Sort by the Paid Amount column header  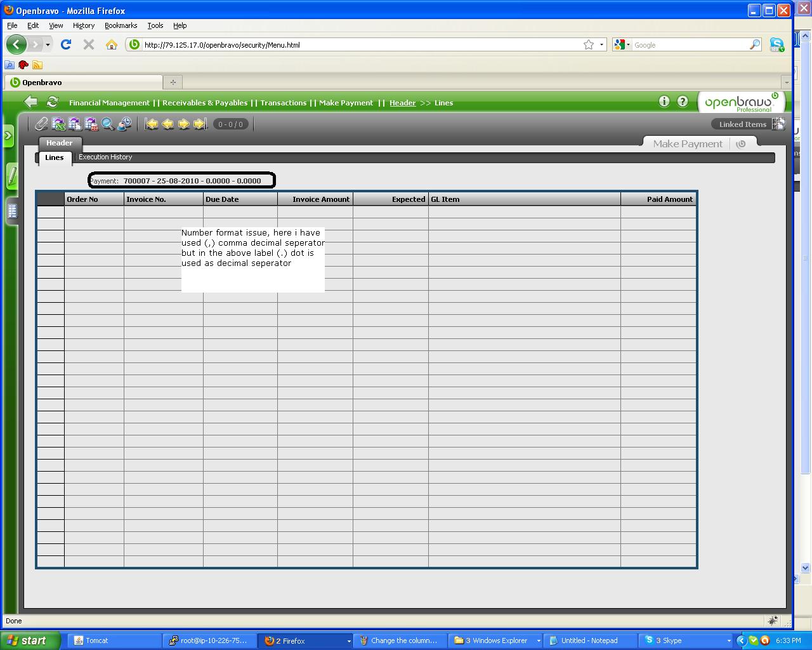[x=658, y=199]
